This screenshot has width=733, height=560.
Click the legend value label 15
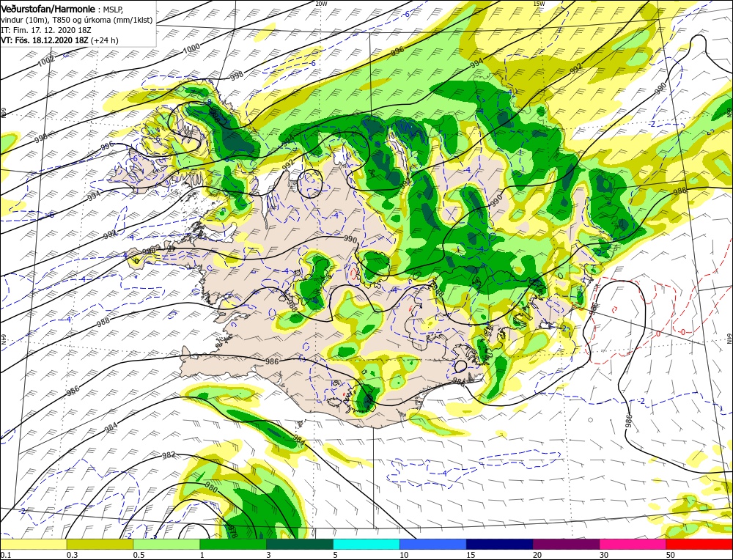tap(471, 555)
